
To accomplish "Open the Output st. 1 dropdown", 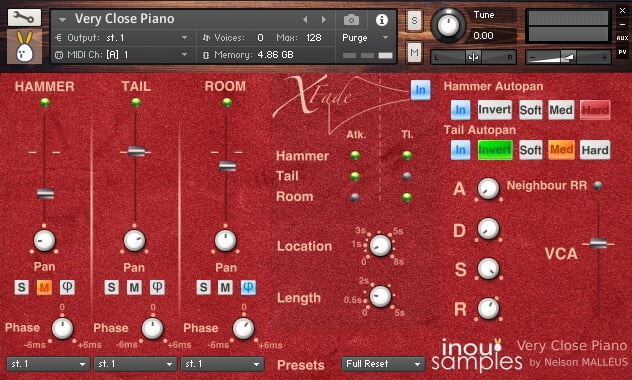I will 121,38.
